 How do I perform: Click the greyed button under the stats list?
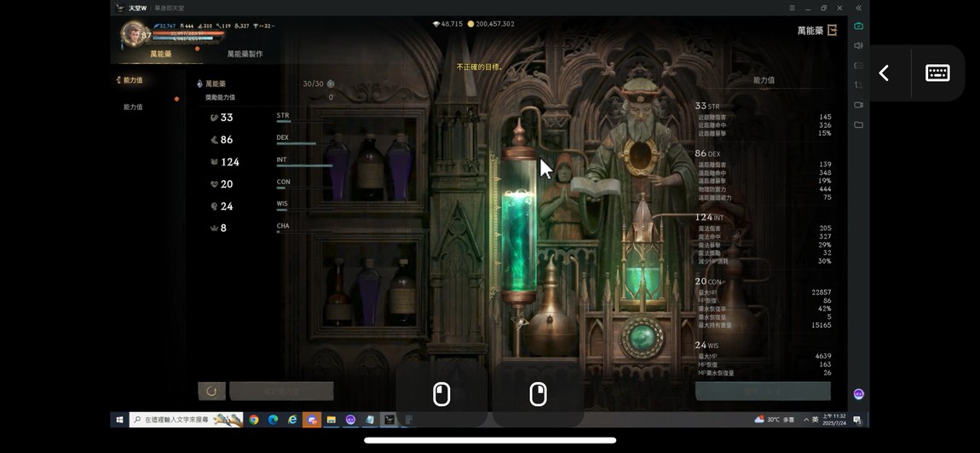pos(763,391)
